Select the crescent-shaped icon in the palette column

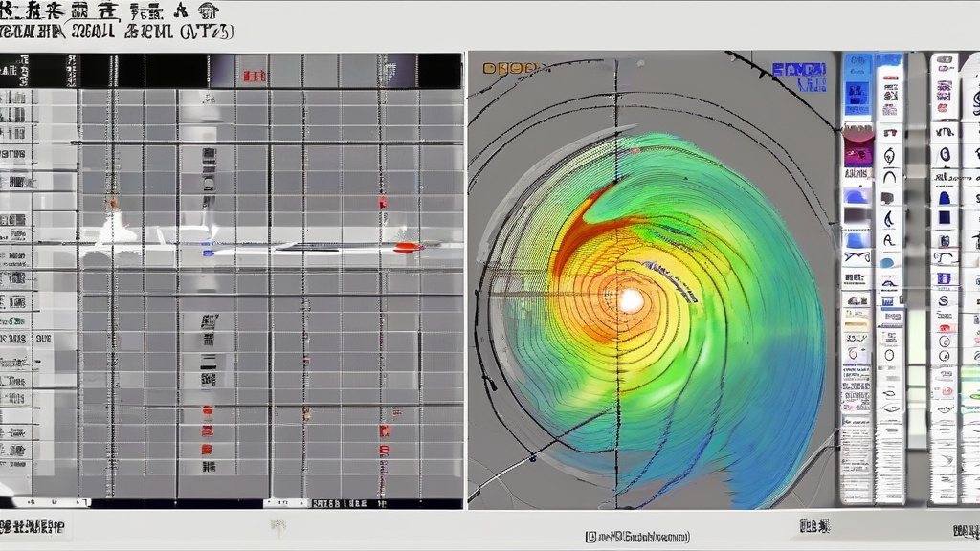tap(890, 218)
